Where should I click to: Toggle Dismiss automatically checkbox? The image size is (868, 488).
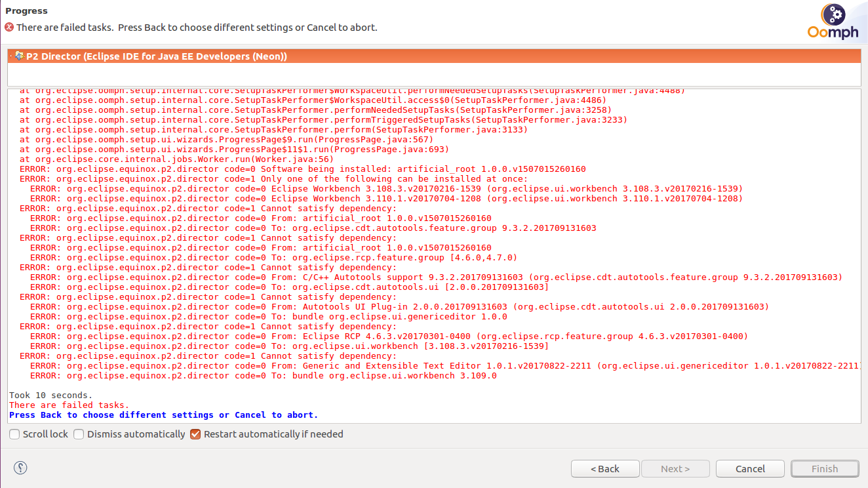[79, 434]
